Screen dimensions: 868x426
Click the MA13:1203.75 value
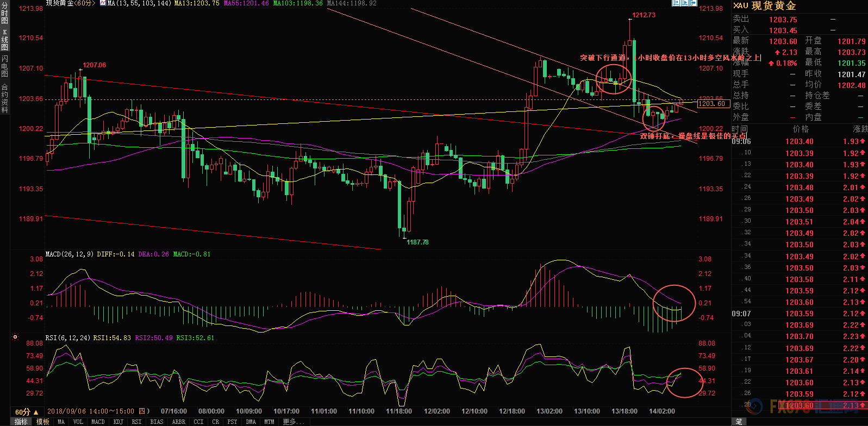[x=197, y=3]
